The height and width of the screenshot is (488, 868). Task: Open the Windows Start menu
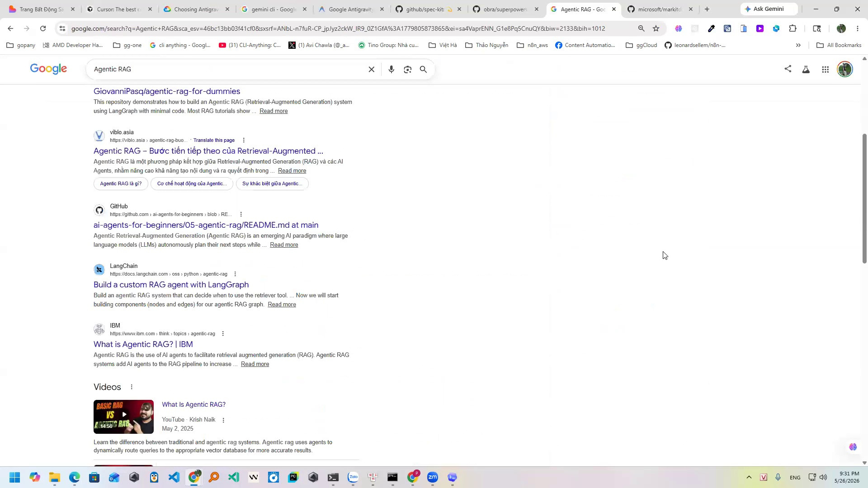click(x=14, y=478)
